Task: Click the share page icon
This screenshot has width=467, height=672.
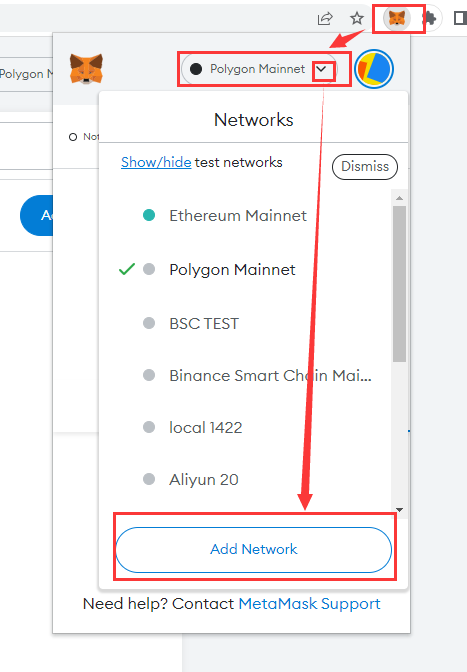Action: point(325,18)
